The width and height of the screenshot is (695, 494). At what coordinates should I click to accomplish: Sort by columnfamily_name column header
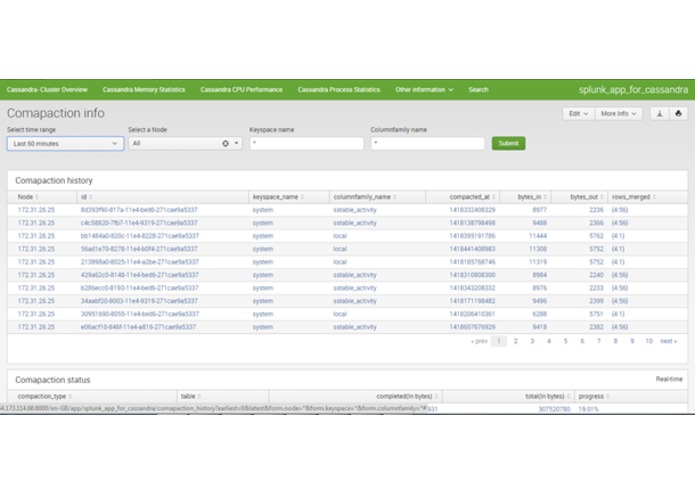(365, 197)
